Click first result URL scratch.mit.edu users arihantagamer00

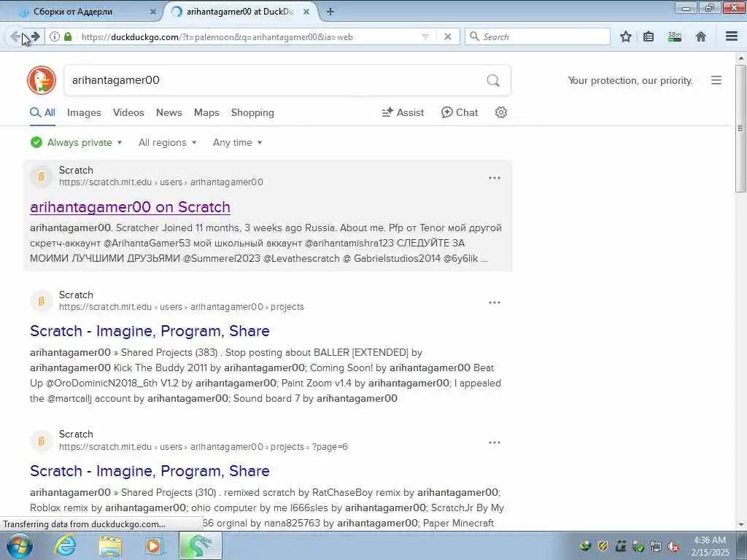[161, 182]
